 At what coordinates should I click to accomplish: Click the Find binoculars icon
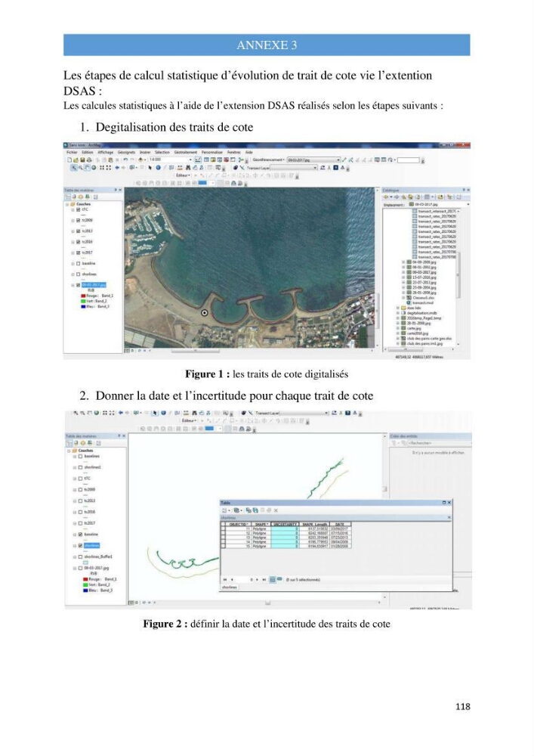(x=188, y=168)
